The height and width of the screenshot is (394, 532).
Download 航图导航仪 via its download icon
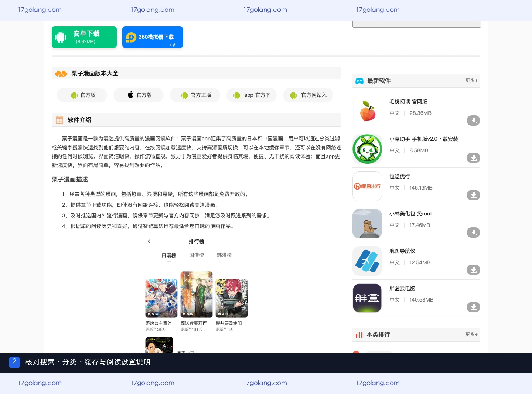473,270
